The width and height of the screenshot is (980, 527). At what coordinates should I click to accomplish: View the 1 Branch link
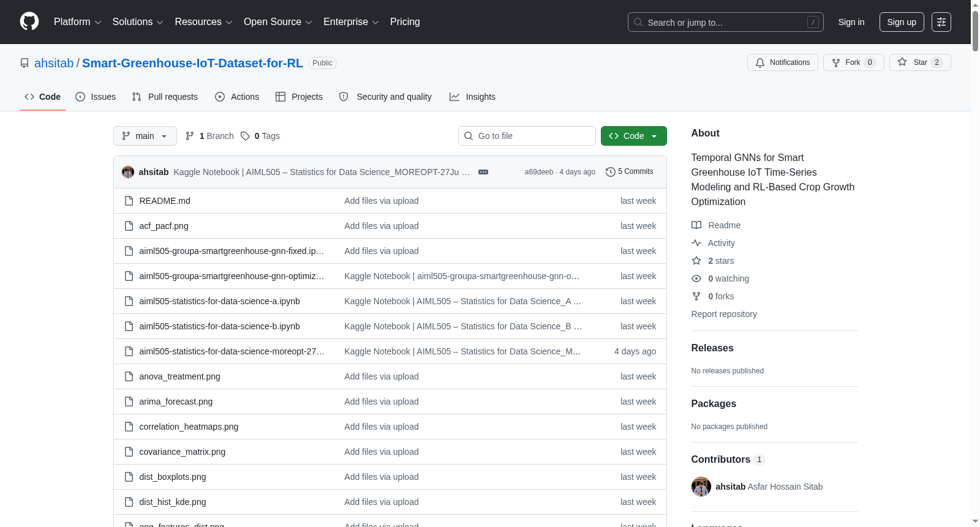[x=209, y=136]
